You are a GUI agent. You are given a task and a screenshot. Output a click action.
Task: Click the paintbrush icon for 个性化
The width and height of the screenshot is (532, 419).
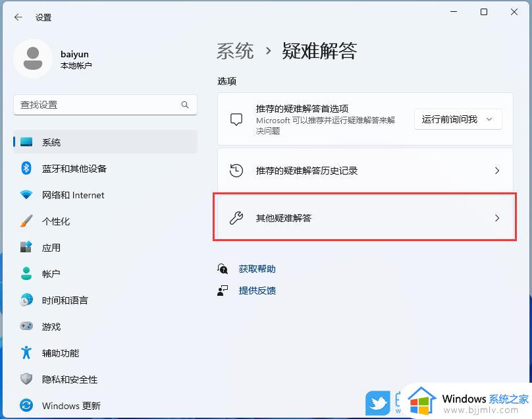[x=26, y=221]
